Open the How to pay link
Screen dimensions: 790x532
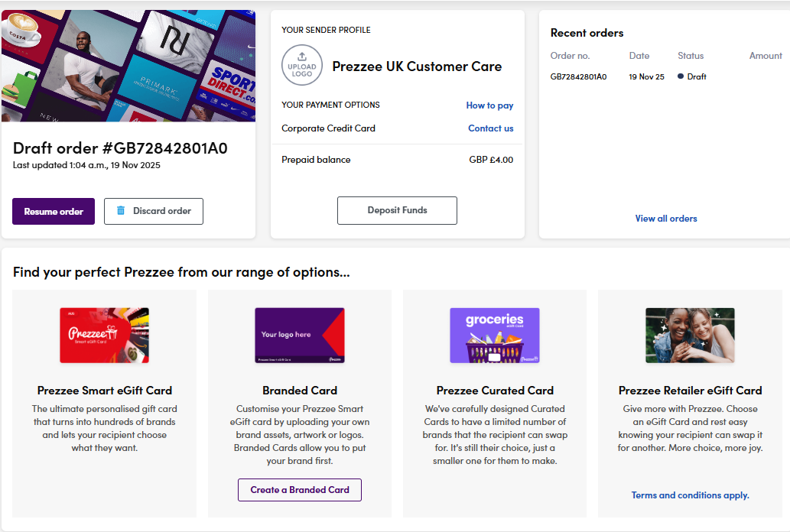click(x=489, y=105)
